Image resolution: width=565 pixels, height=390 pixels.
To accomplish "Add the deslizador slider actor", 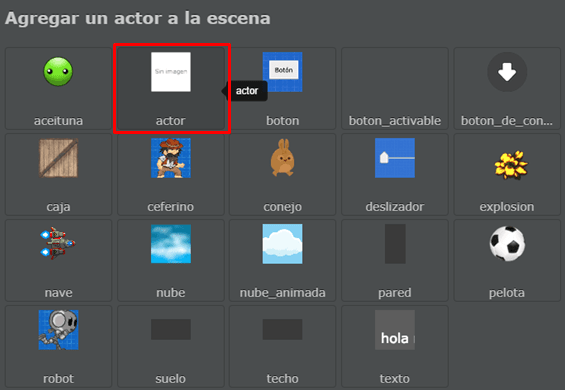I will [x=395, y=174].
